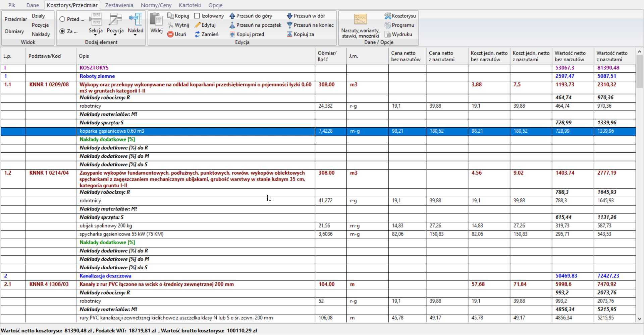Click the Opis column header
The image size is (644, 335).
click(x=196, y=56)
